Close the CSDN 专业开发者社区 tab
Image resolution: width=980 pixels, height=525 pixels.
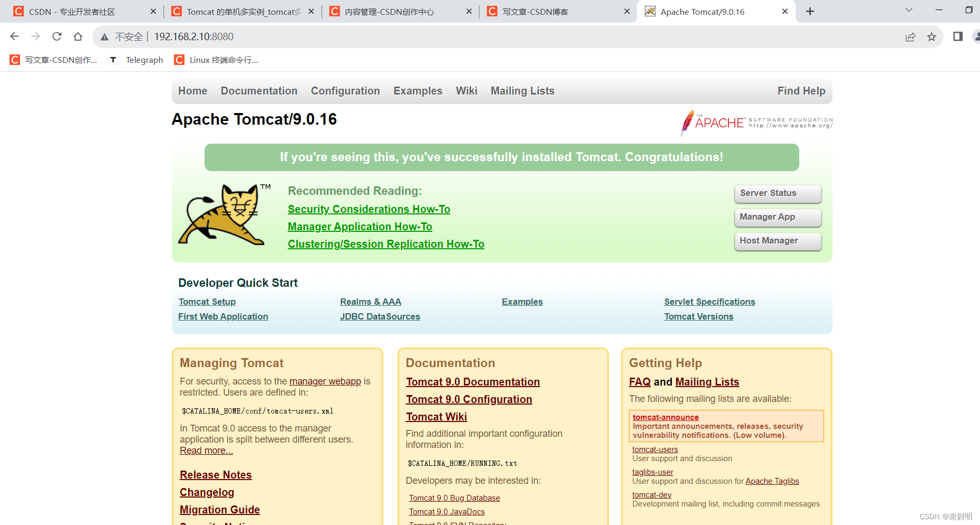[x=153, y=11]
